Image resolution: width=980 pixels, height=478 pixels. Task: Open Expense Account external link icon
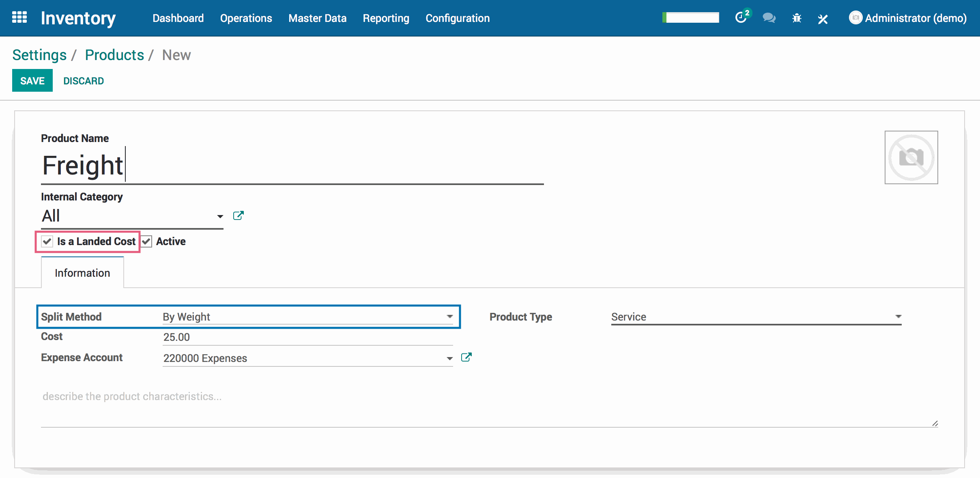point(466,357)
